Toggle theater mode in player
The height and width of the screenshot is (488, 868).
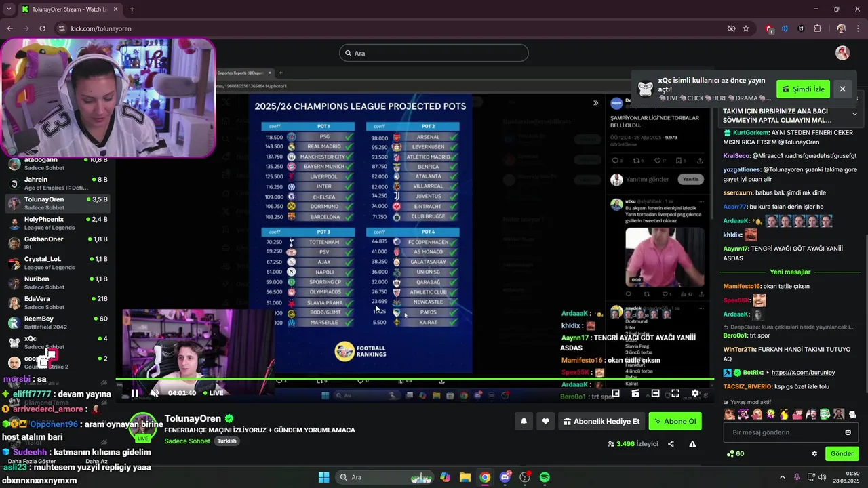[x=655, y=393]
